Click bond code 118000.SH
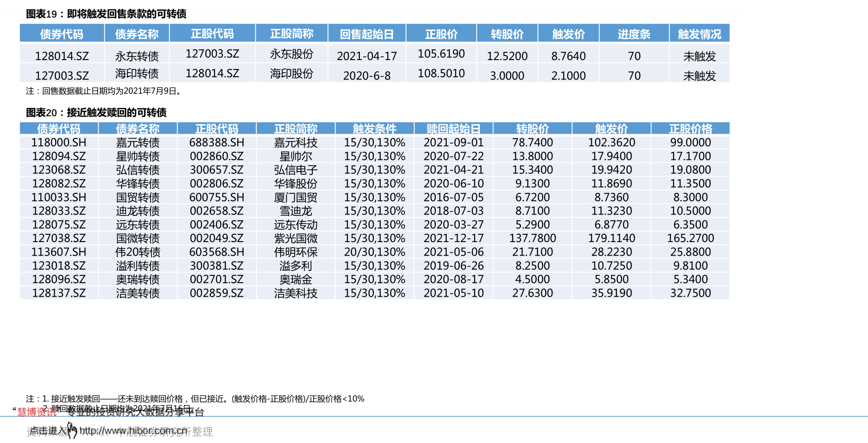 click(59, 142)
